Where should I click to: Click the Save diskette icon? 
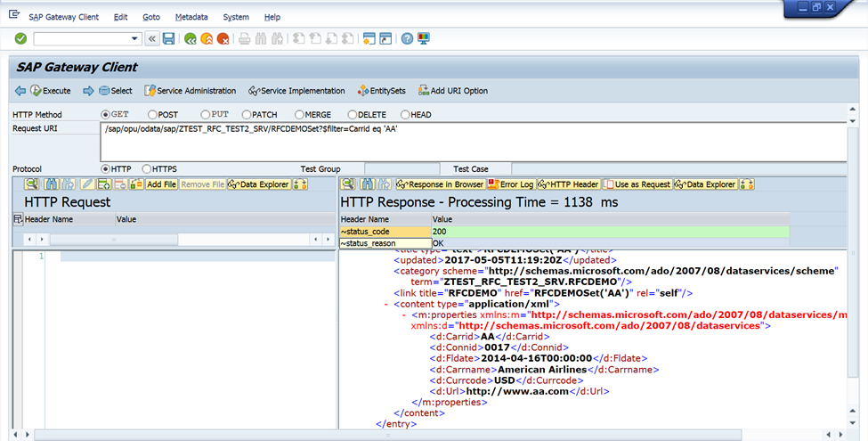click(169, 38)
